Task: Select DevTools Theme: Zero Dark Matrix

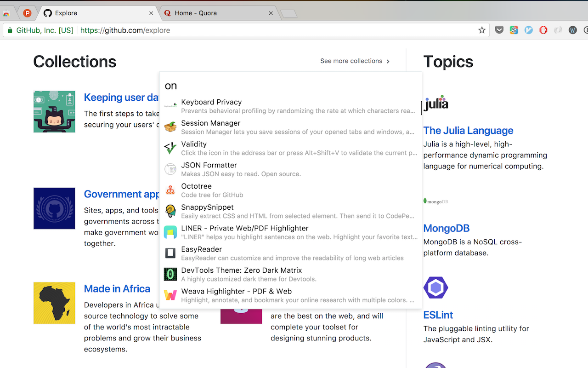Action: tap(290, 274)
